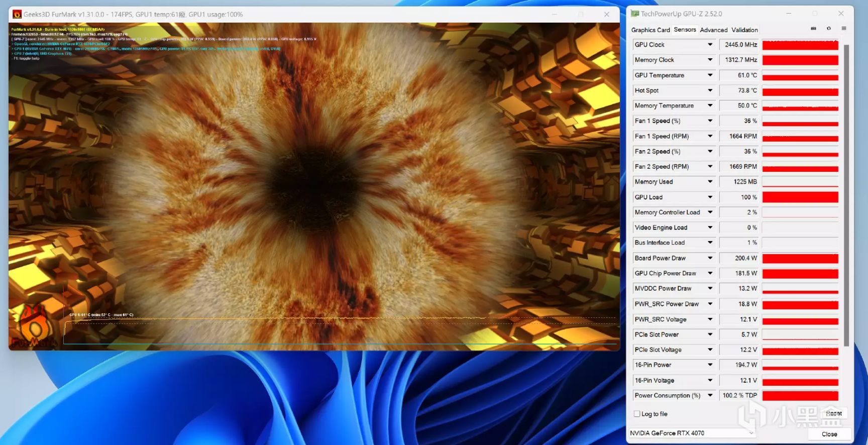The image size is (868, 445).
Task: Open the Bus Interface Load dropdown
Action: [x=710, y=243]
